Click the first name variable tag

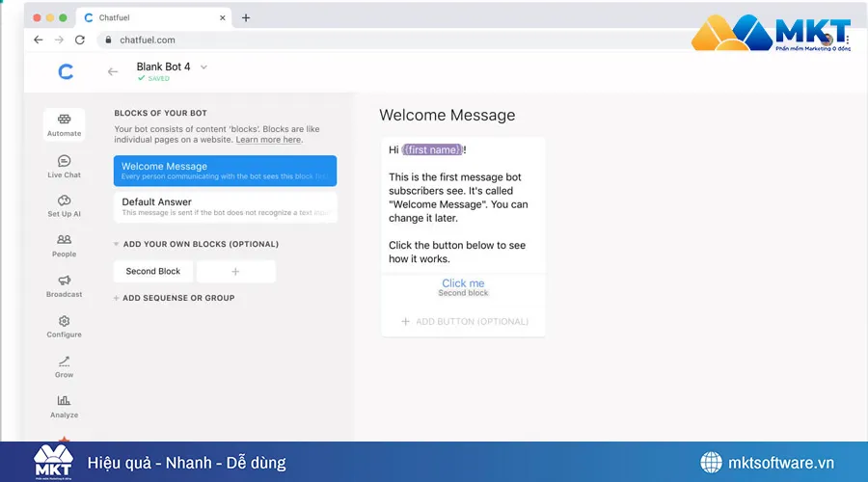tap(432, 149)
